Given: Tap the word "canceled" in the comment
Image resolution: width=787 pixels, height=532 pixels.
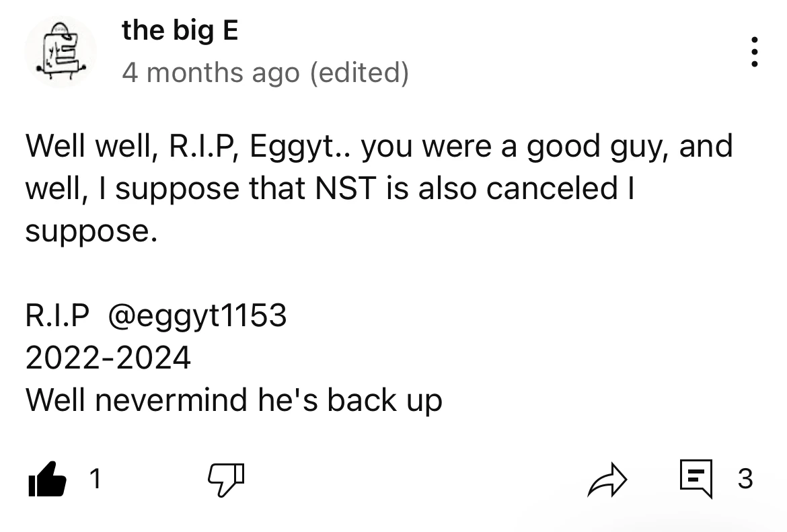Looking at the screenshot, I should [x=550, y=189].
